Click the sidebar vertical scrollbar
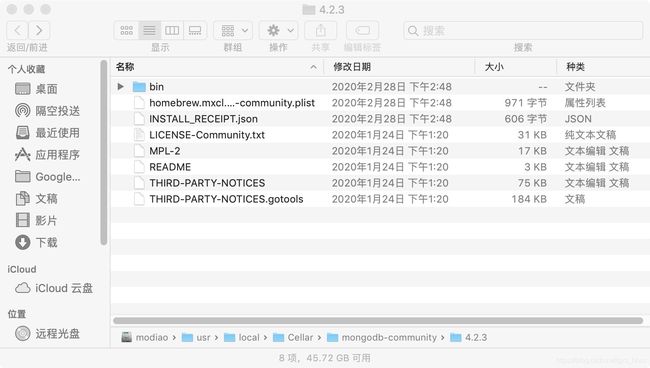This screenshot has height=368, width=650. [x=104, y=153]
